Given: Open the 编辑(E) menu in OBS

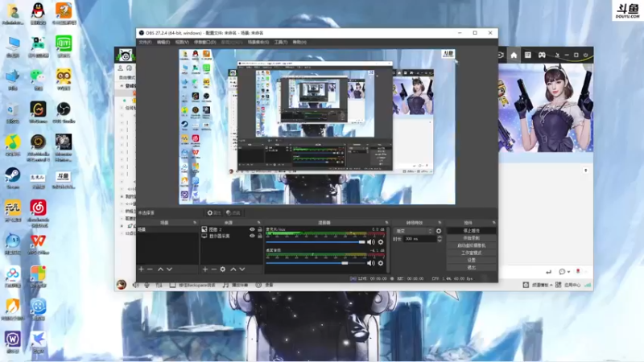Looking at the screenshot, I should point(163,43).
